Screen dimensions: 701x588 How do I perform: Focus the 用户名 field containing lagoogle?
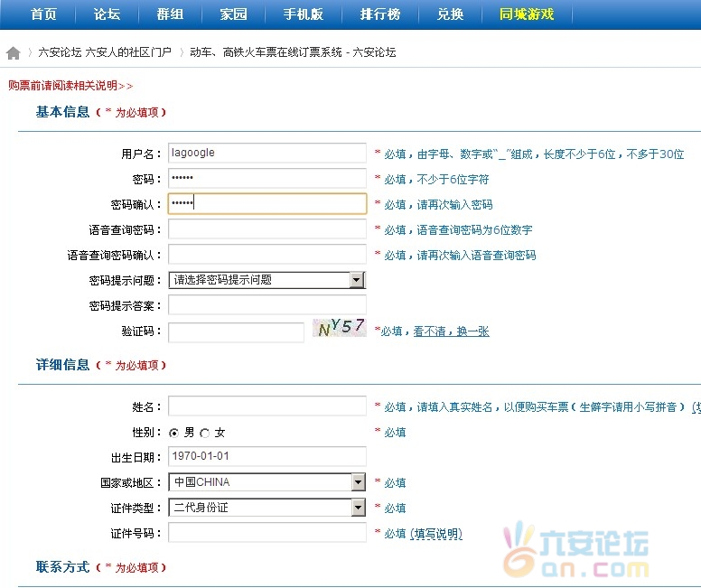coord(267,153)
